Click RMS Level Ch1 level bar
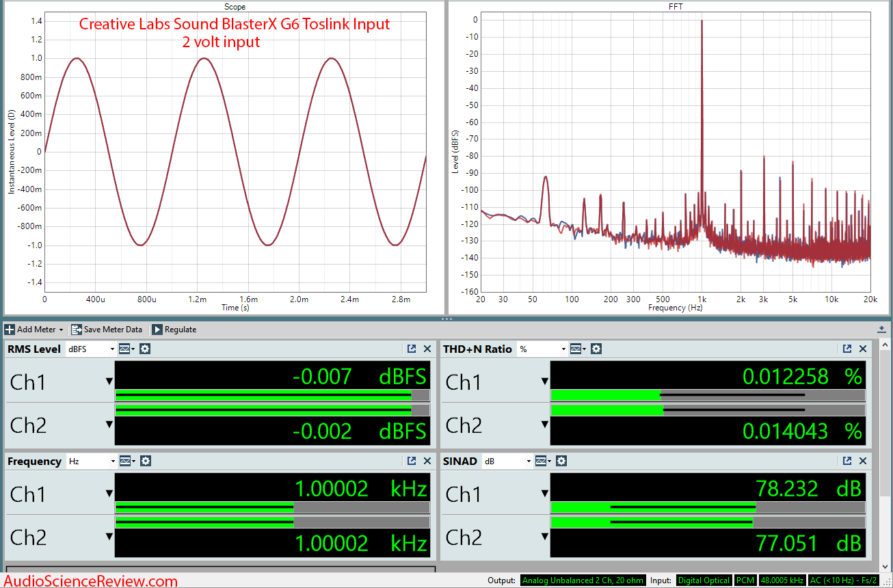 click(272, 395)
